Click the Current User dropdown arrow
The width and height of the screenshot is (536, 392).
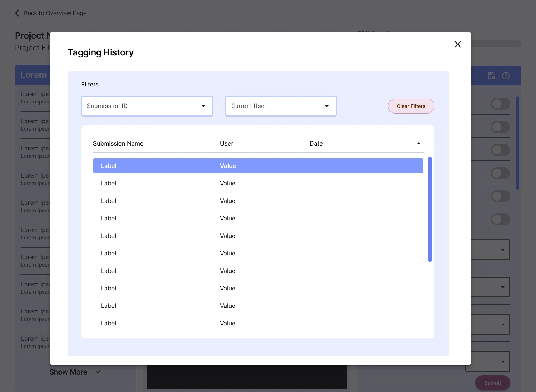click(x=327, y=106)
